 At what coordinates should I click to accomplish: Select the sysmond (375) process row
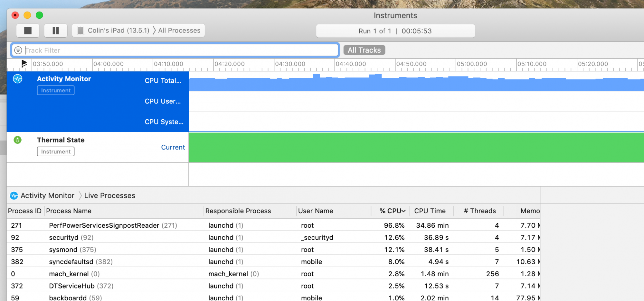click(273, 250)
